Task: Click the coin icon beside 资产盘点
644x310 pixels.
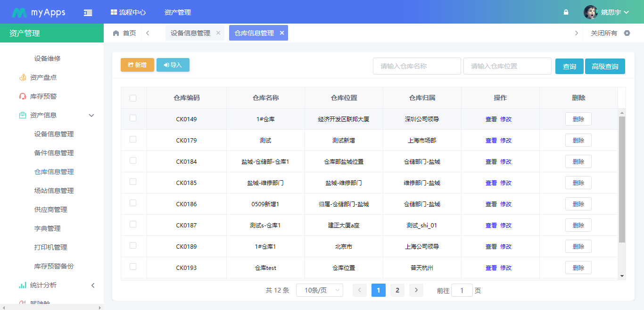Action: [x=22, y=77]
